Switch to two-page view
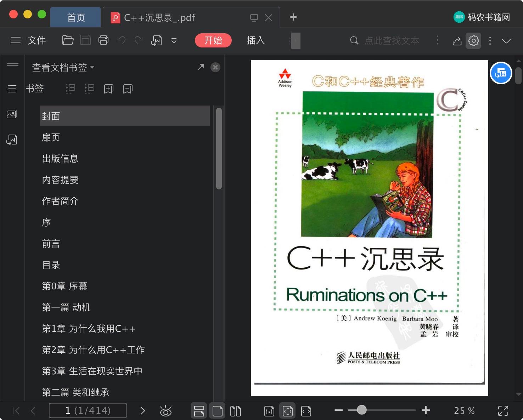Screen dimensions: 523x420 [x=236, y=411]
